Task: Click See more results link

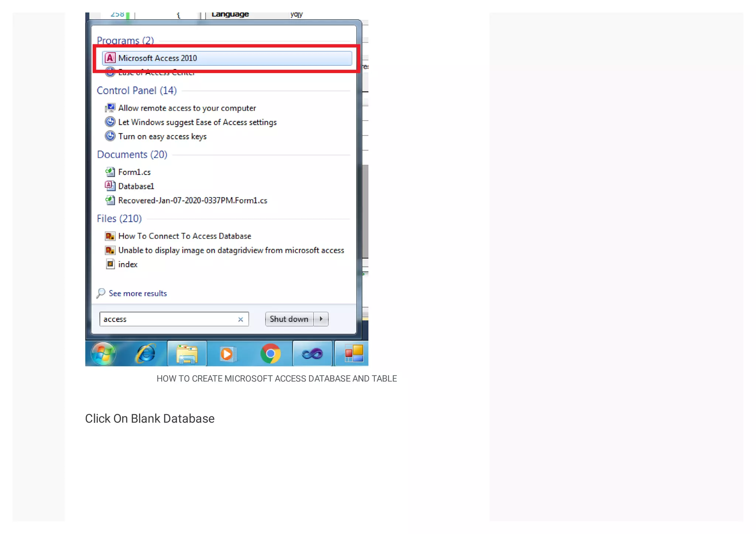Action: (x=138, y=293)
